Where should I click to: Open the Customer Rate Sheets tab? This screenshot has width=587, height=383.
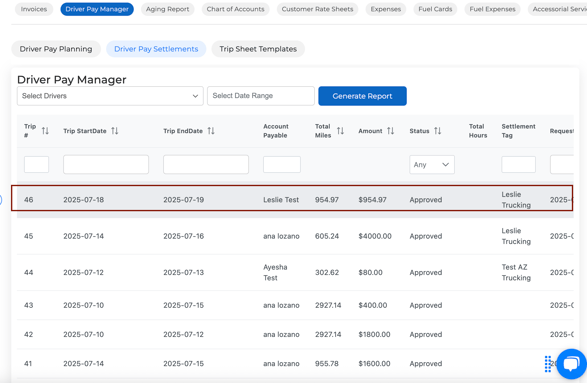(317, 9)
